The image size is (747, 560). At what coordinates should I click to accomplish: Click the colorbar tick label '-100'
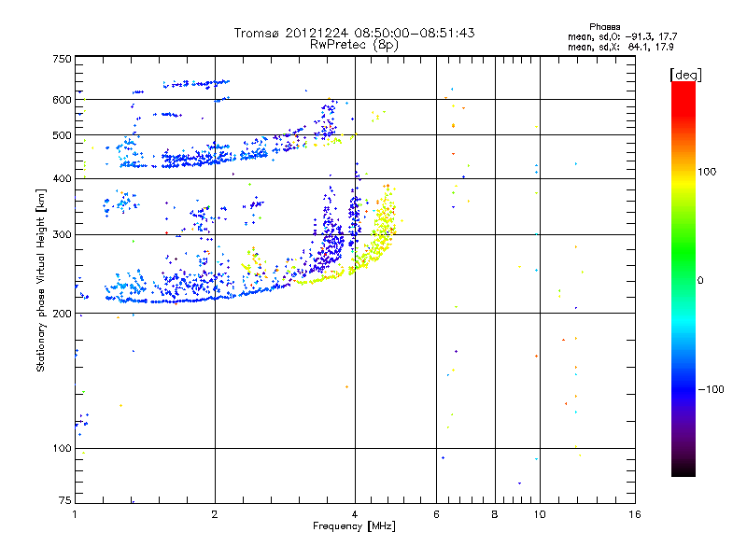tap(711, 389)
